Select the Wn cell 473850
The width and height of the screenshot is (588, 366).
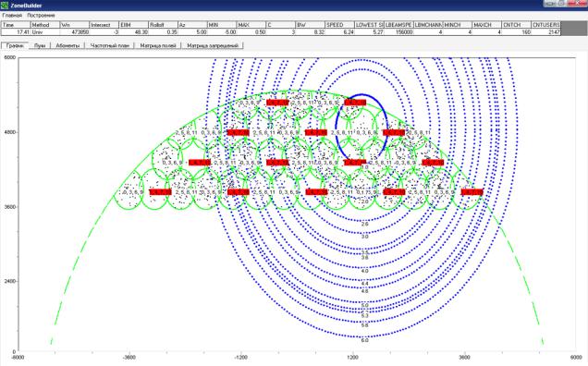point(75,32)
